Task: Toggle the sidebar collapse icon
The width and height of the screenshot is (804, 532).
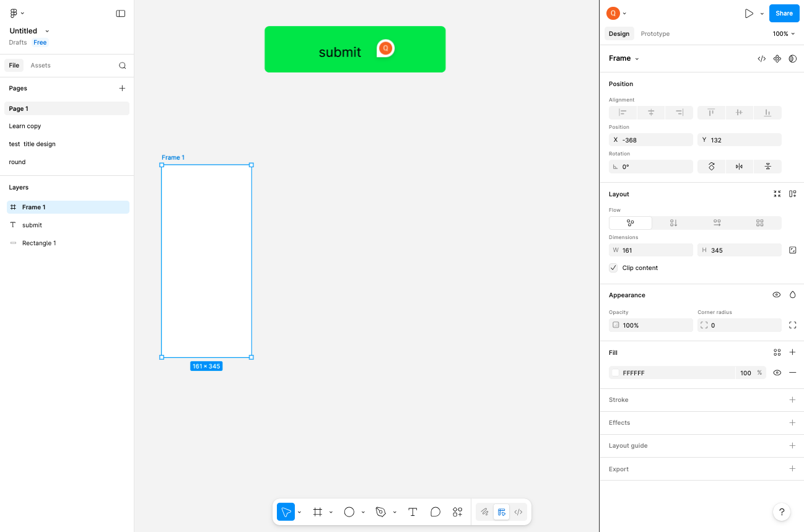Action: (121, 13)
